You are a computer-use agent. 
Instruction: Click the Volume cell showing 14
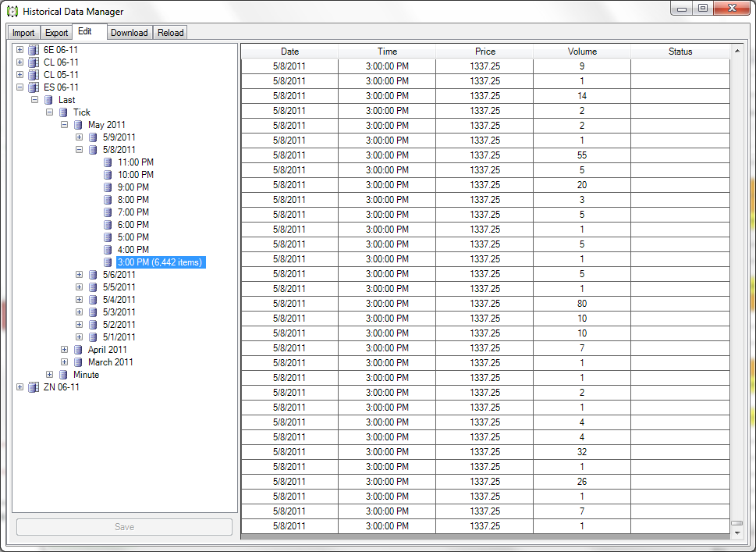tap(582, 96)
